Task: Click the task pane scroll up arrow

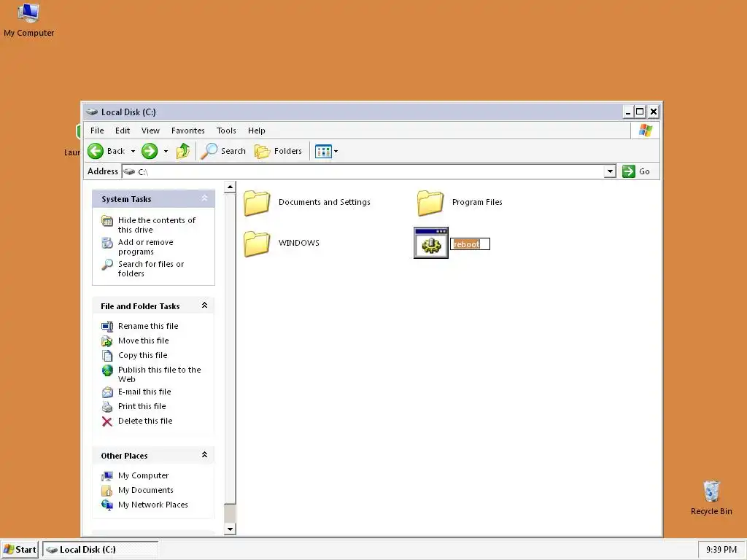Action: (230, 187)
